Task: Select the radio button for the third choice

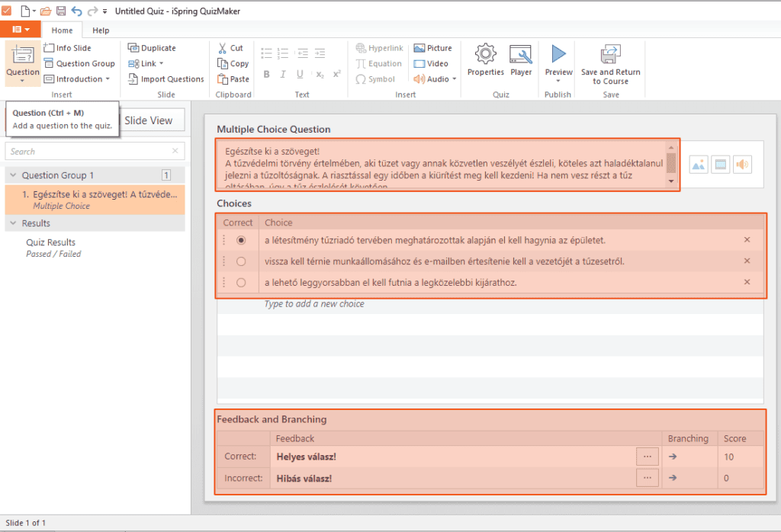Action: point(241,283)
